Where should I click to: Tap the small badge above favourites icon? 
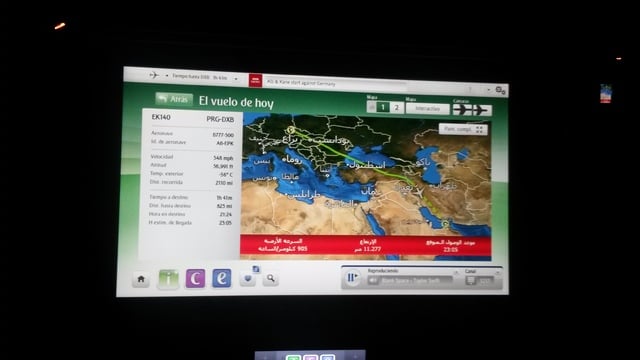(256, 269)
